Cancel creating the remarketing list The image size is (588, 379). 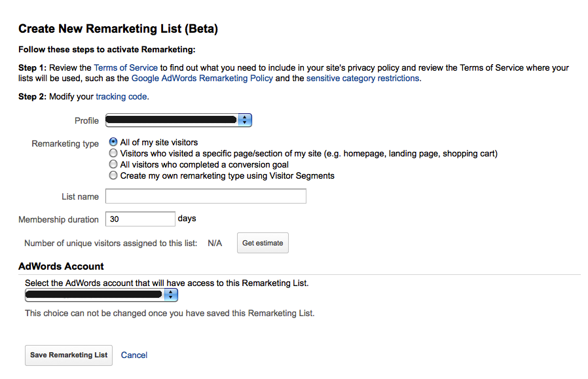(x=134, y=355)
